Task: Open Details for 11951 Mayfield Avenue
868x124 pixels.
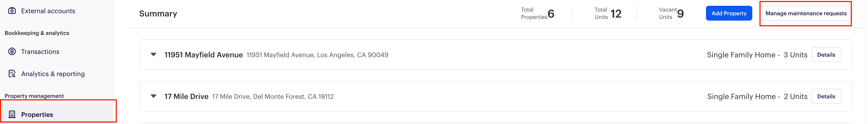Action: tap(826, 55)
